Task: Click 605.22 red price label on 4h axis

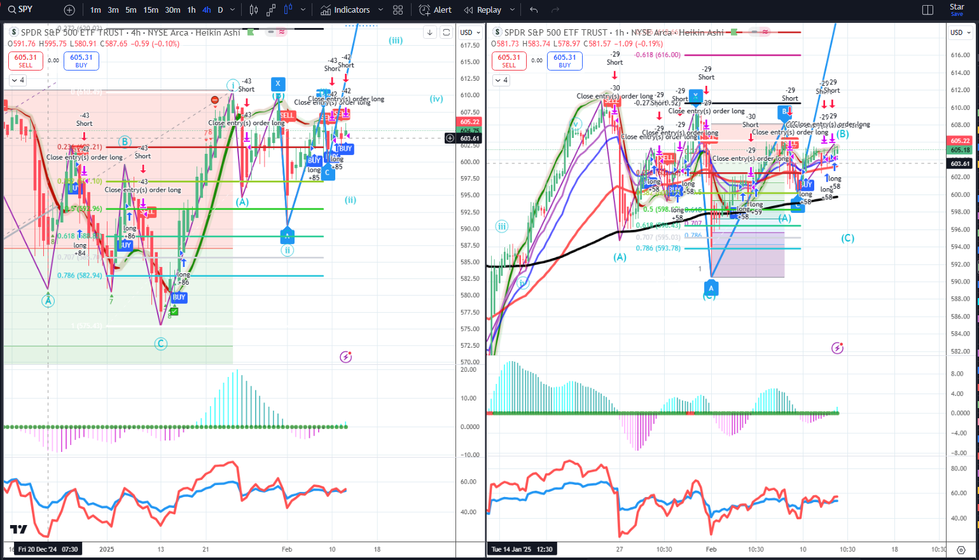Action: click(470, 122)
